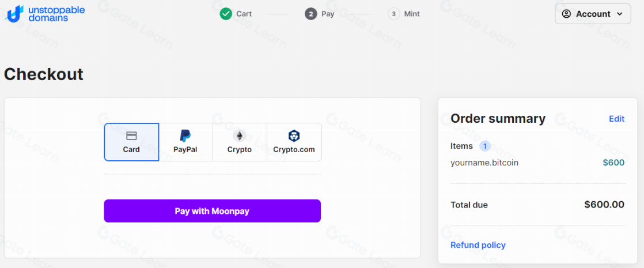The width and height of the screenshot is (644, 268).
Task: Open the Refund policy link
Action: pyautogui.click(x=478, y=245)
